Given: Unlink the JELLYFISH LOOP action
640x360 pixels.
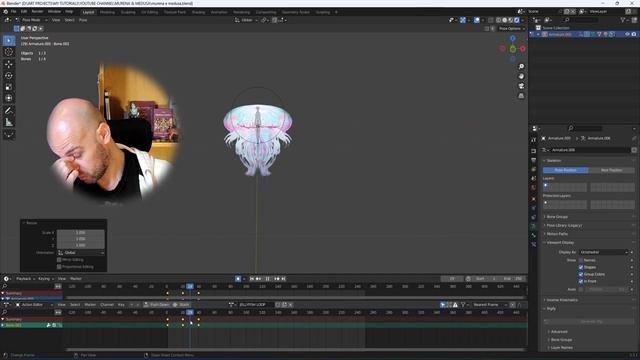Looking at the screenshot, I should pyautogui.click(x=291, y=305).
